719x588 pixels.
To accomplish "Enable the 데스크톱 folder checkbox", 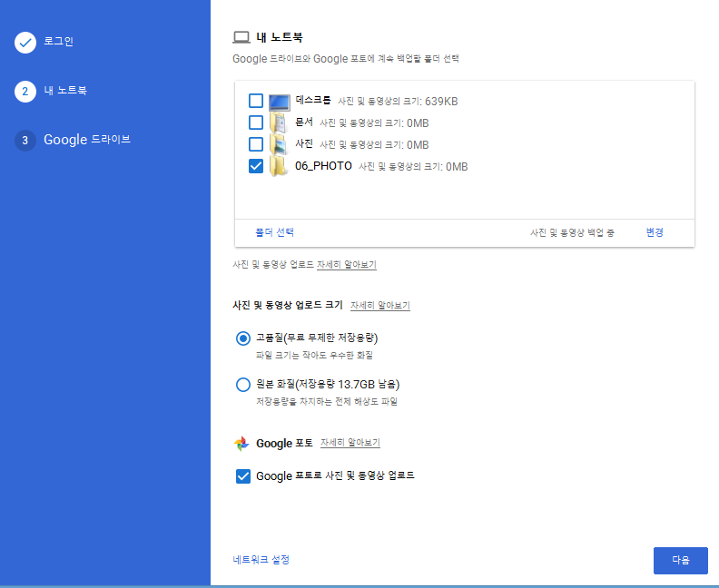I will [256, 101].
